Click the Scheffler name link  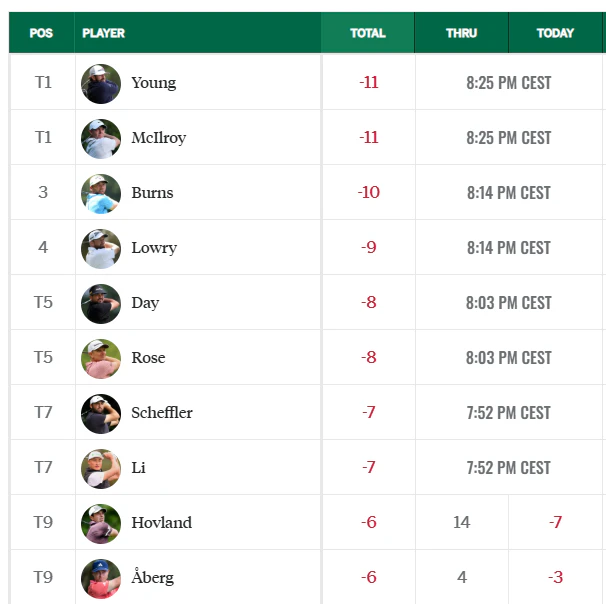(162, 413)
